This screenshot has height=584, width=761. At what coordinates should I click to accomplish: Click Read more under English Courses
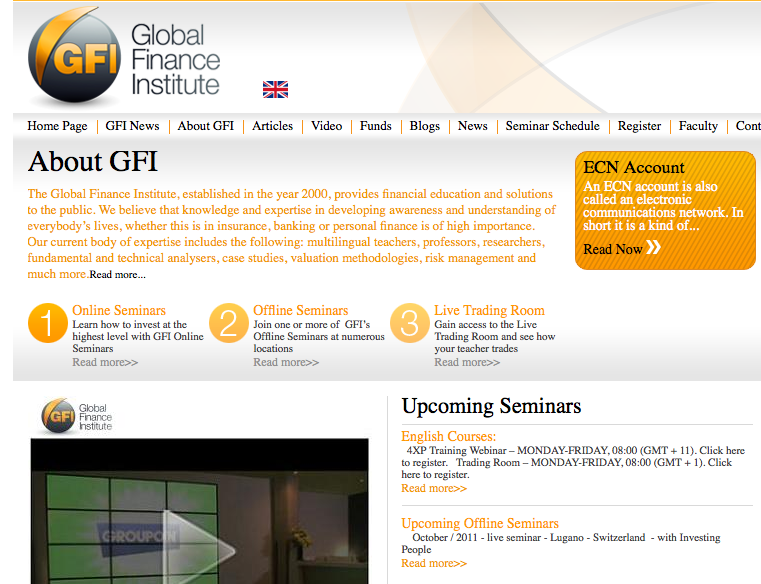[434, 488]
